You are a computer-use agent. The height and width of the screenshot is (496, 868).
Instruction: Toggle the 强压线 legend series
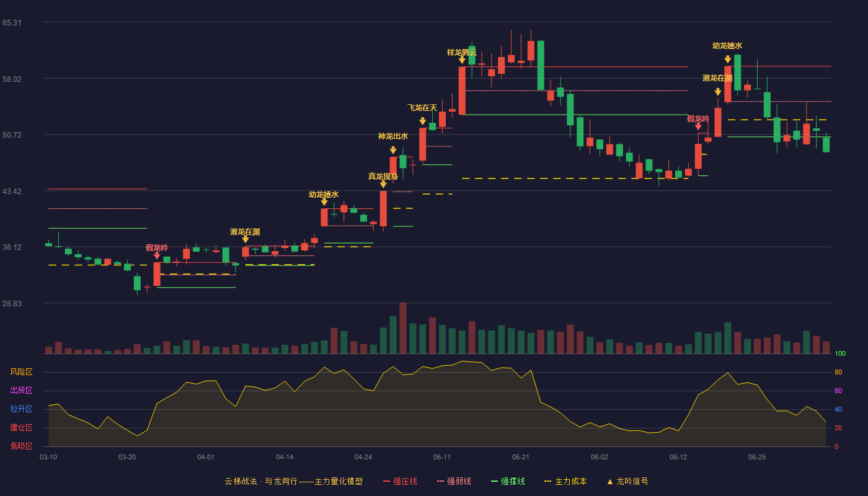[400, 481]
